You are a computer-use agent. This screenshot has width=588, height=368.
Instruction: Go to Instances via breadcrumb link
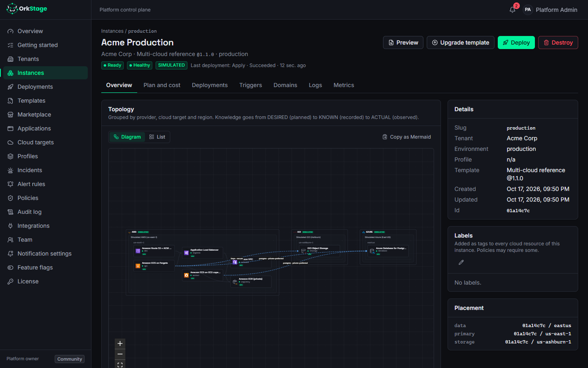click(x=112, y=31)
